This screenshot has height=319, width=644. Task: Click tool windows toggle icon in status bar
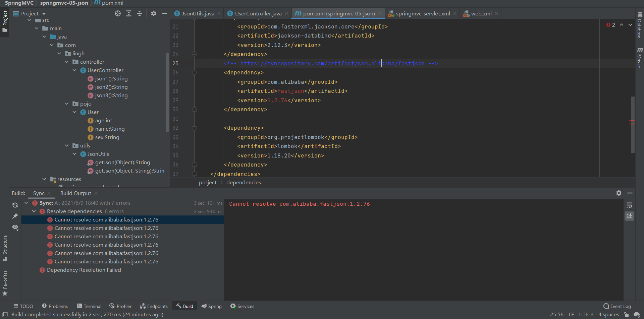(5, 314)
